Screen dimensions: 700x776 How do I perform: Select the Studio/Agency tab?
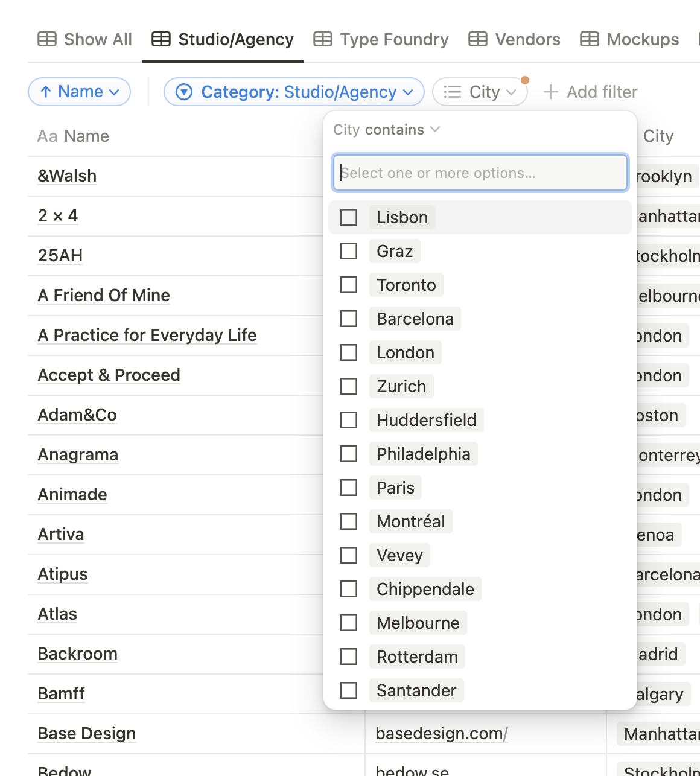coord(223,40)
